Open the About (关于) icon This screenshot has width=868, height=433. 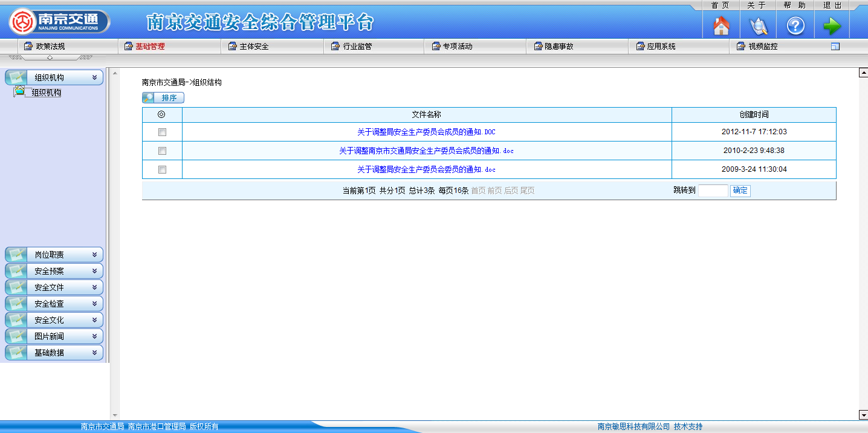click(758, 25)
